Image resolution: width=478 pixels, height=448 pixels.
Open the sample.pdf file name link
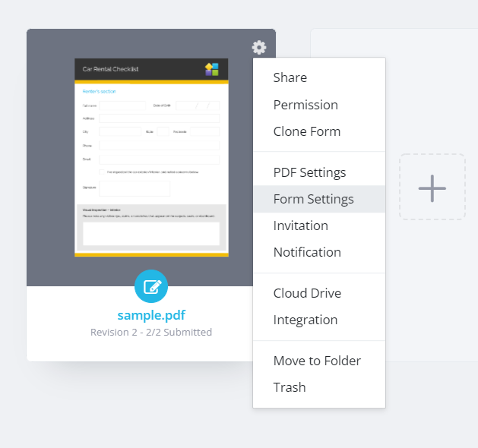click(151, 315)
